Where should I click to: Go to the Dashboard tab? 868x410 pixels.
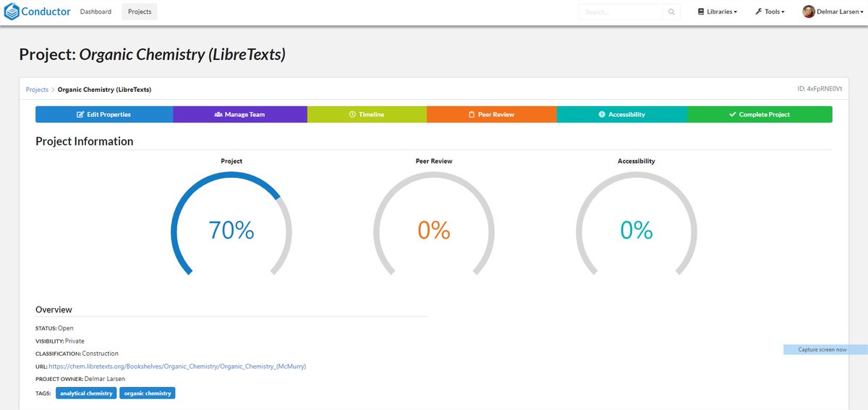click(x=95, y=12)
